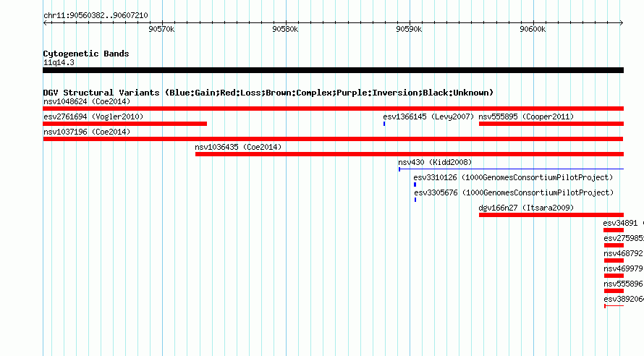Screen dimensions: 644x356
Task: Select the esv3310126 blue marker
Action: coord(415,185)
